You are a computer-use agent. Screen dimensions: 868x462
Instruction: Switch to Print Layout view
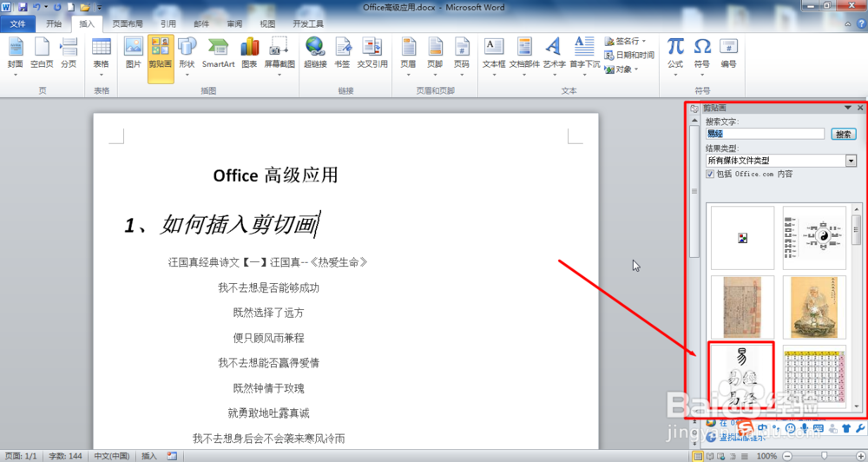[699, 456]
